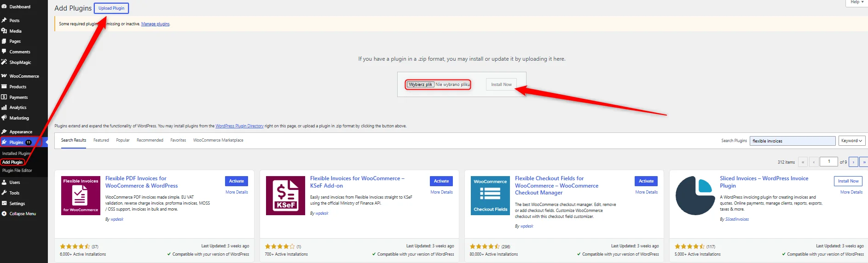
Task: Click the 6,000+ Active Installations text
Action: tap(83, 254)
